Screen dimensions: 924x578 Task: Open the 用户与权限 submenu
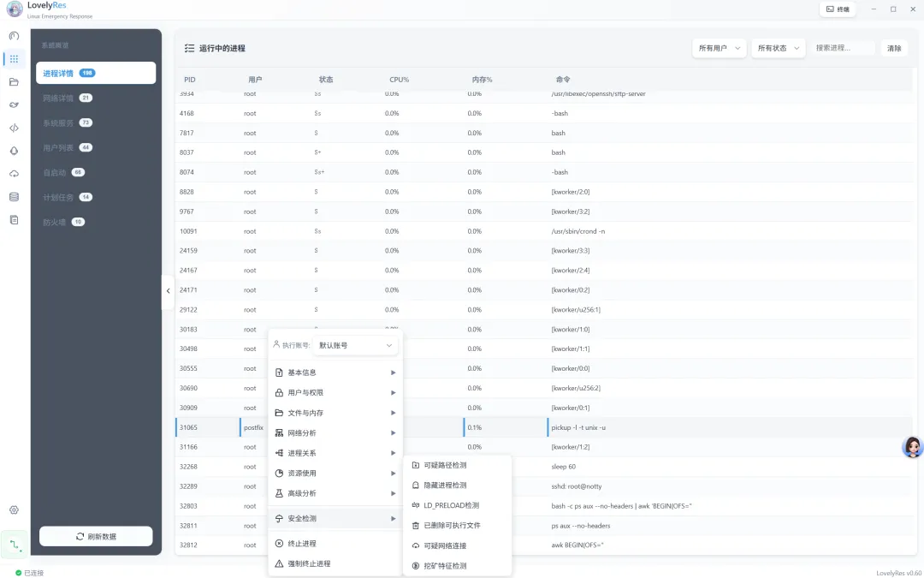[x=335, y=393]
